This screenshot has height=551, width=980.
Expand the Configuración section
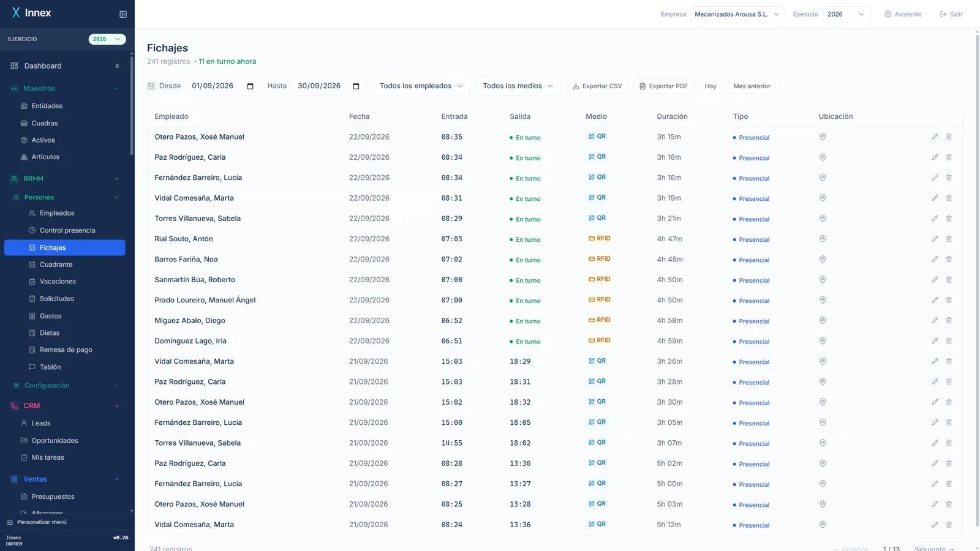[117, 386]
